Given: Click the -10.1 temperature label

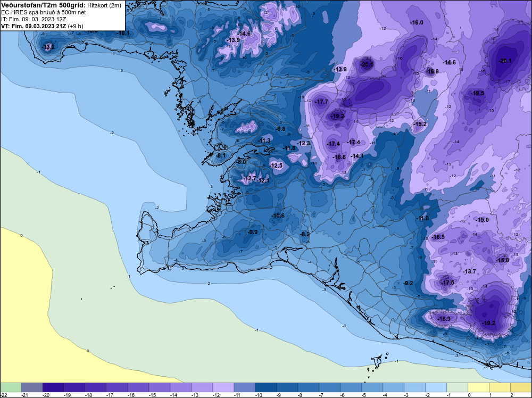Looking at the screenshot, I should (123, 33).
